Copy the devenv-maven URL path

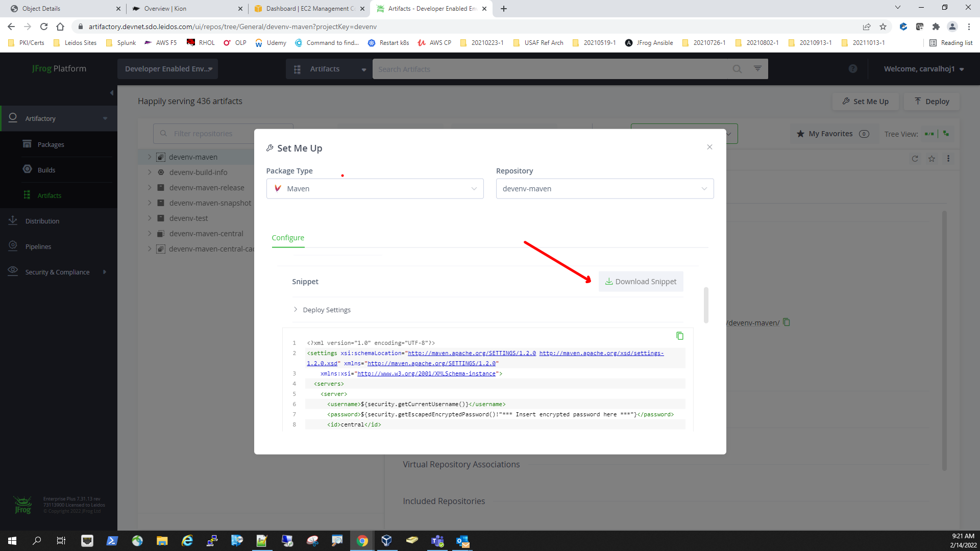(787, 322)
